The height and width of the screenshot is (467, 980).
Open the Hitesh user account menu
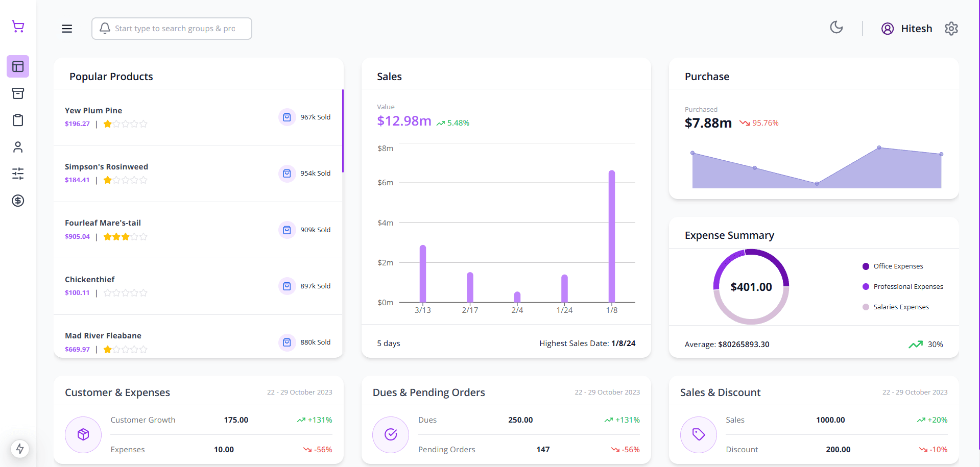point(906,29)
